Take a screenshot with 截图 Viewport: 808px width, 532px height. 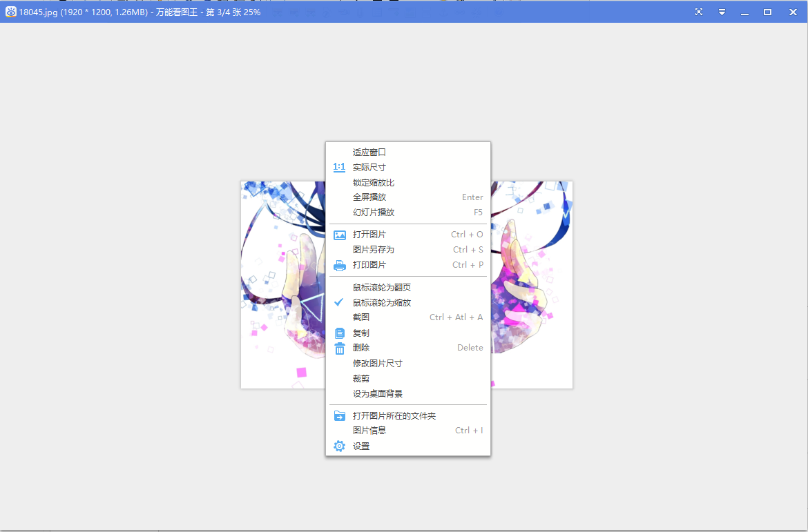(x=407, y=317)
